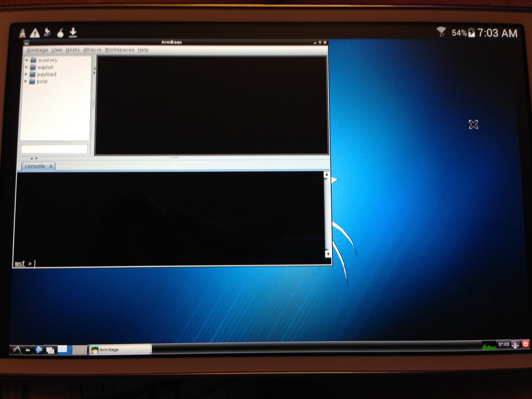Open the Workspaces menu
The image size is (532, 399).
tap(119, 50)
